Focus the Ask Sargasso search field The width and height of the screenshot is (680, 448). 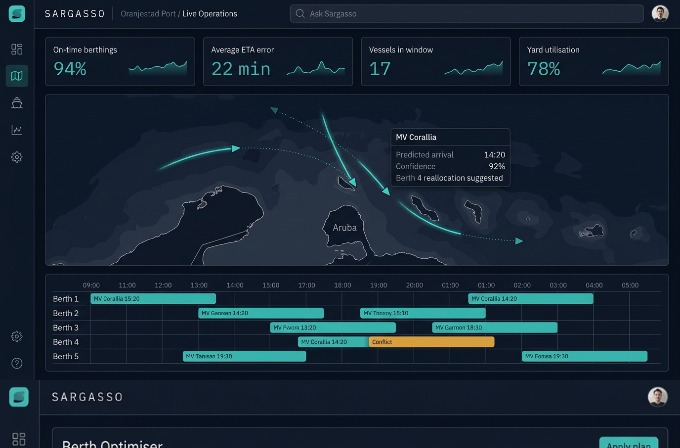(x=467, y=13)
